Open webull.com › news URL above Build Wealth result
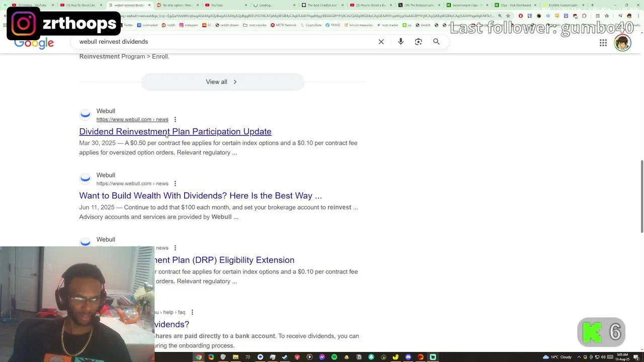Screen dimensions: 644x362 (x=132, y=184)
